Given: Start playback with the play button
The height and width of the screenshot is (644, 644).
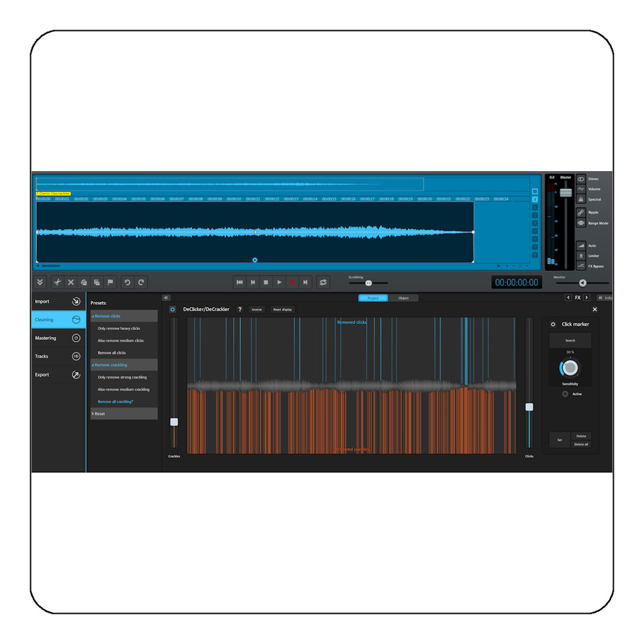Looking at the screenshot, I should click(279, 282).
